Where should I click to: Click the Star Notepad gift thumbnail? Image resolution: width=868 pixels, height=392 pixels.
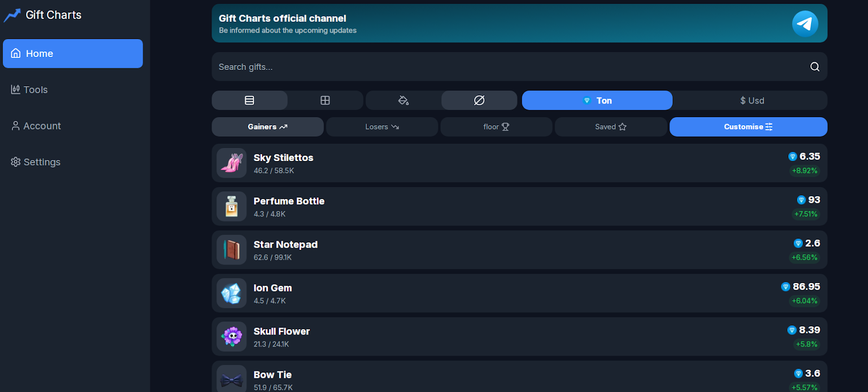(232, 250)
